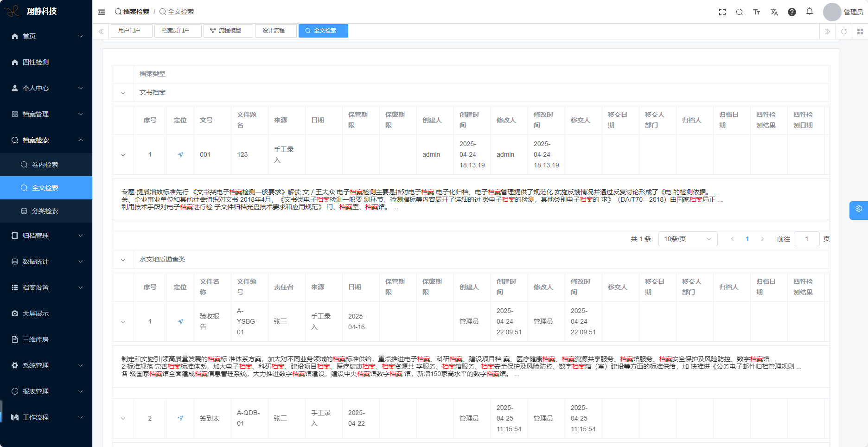Switch to the 档案员门户 tab

point(176,31)
